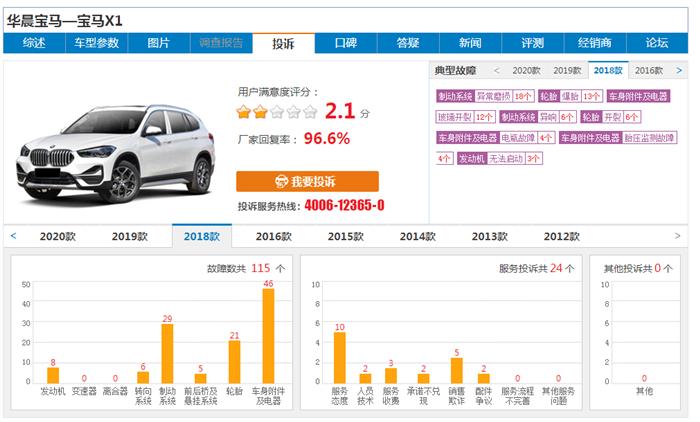Select 2020款 in the main year bar
This screenshot has height=422, width=700.
click(x=58, y=237)
